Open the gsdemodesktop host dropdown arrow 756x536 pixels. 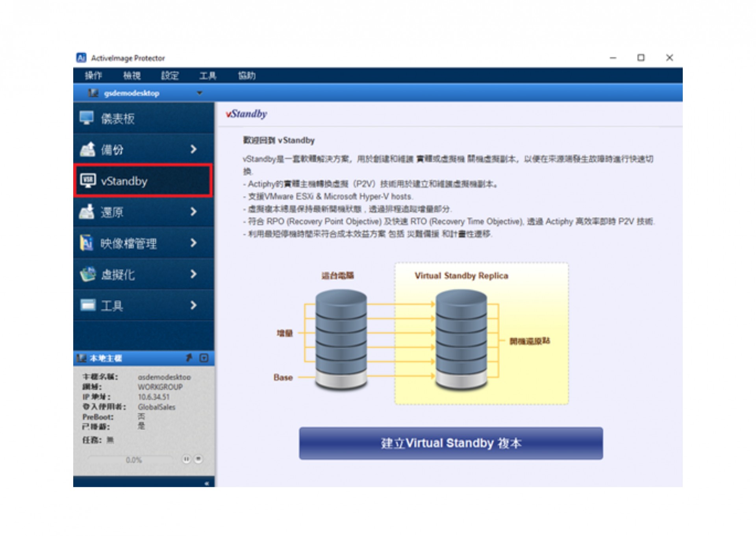[200, 93]
